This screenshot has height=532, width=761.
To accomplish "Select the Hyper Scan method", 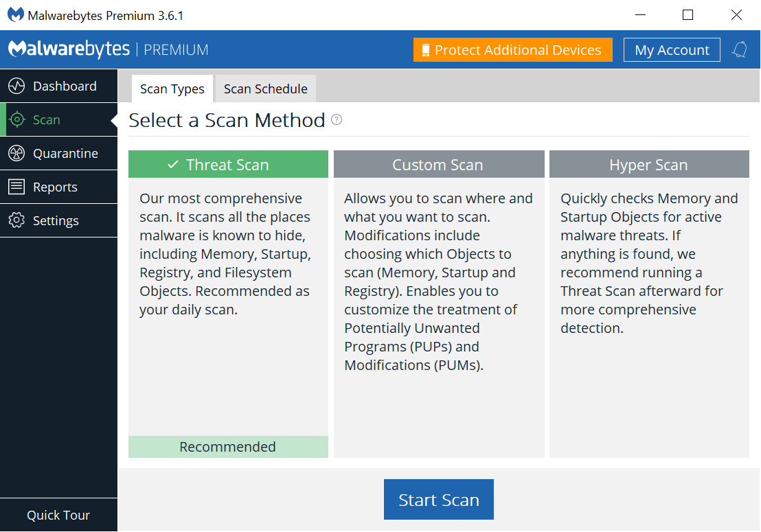I will (649, 164).
